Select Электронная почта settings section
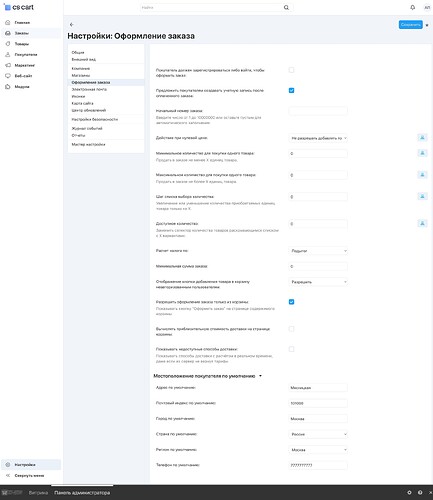Viewport: 433px width, 500px height. [x=89, y=89]
